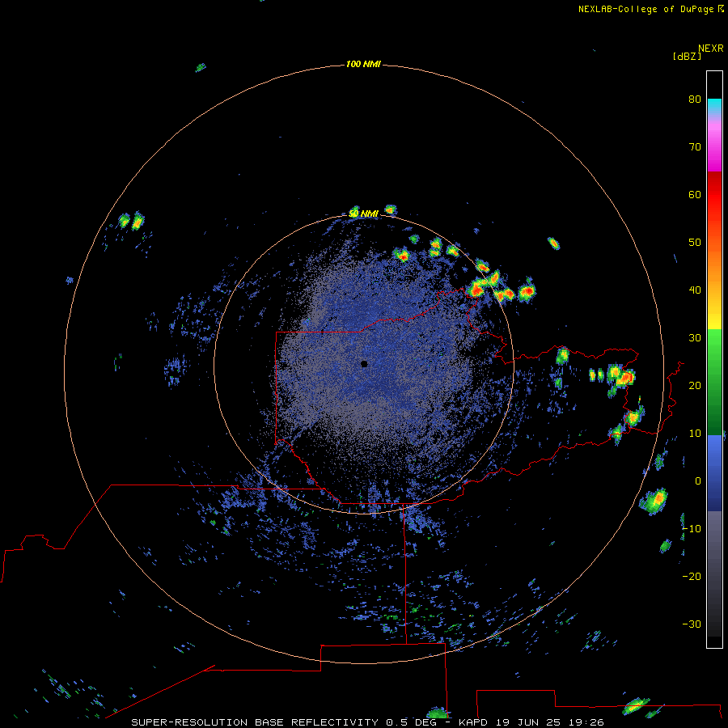The height and width of the screenshot is (728, 728).
Task: Click the "50 NMI" range ring label
Action: coord(363,214)
